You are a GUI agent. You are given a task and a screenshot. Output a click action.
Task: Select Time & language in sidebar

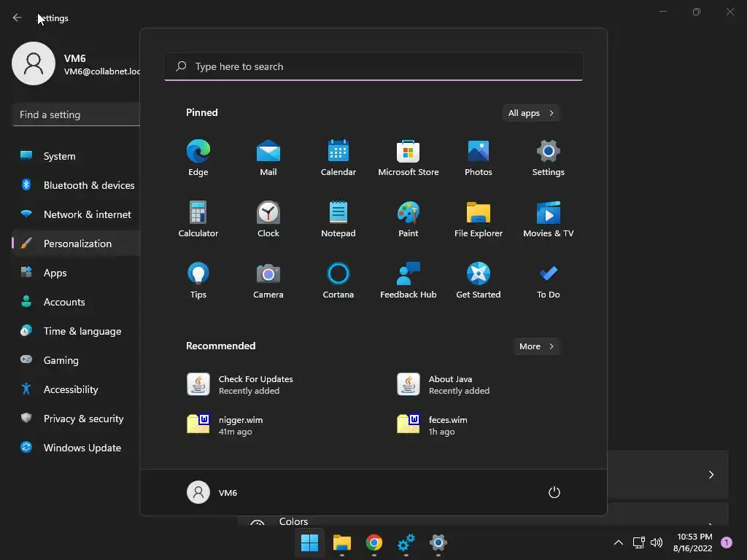pyautogui.click(x=76, y=331)
